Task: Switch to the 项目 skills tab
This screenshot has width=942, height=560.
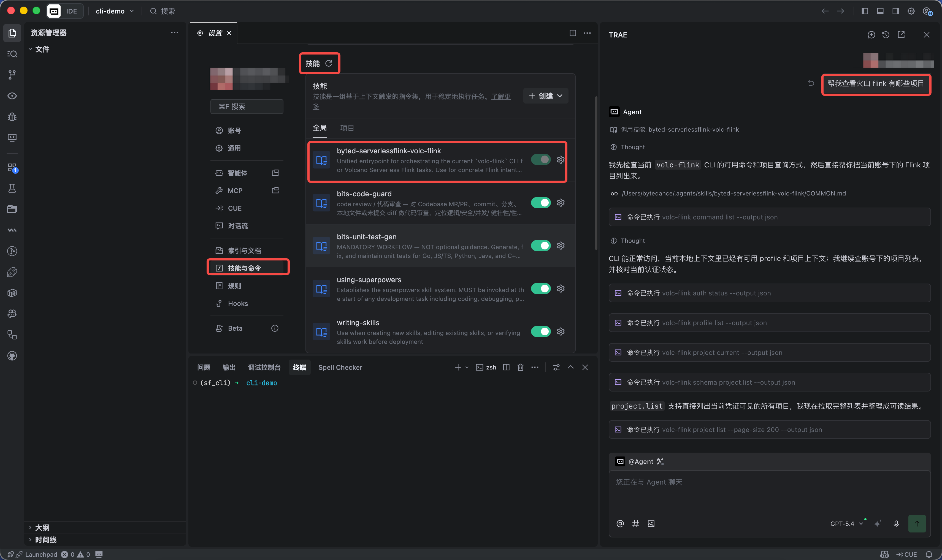Action: tap(347, 128)
